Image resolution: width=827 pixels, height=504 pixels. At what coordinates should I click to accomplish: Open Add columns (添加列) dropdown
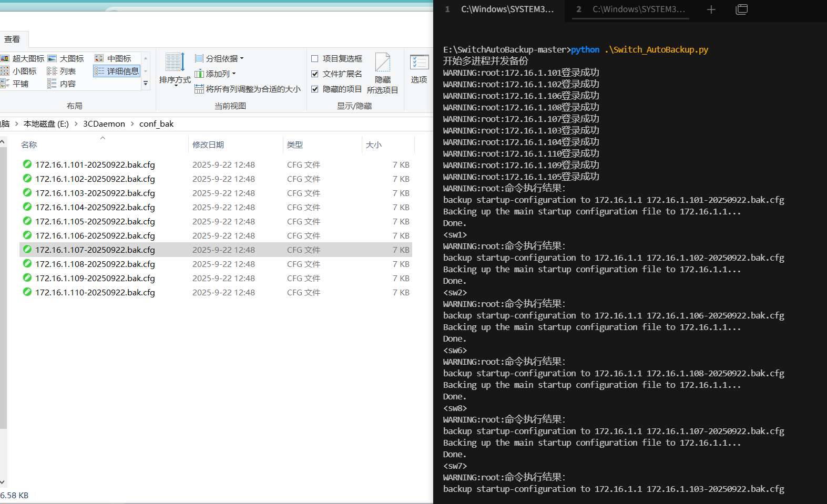point(216,74)
